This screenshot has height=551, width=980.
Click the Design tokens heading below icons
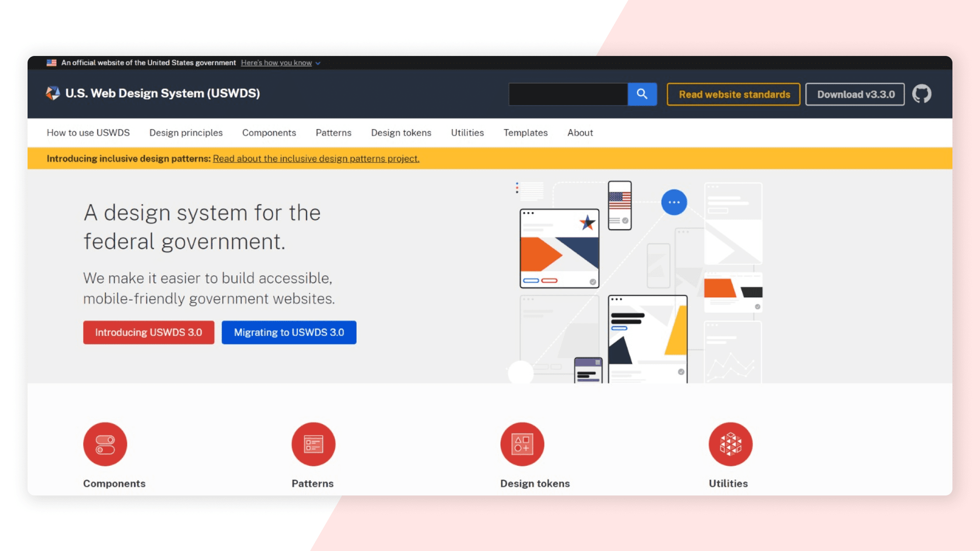(535, 483)
